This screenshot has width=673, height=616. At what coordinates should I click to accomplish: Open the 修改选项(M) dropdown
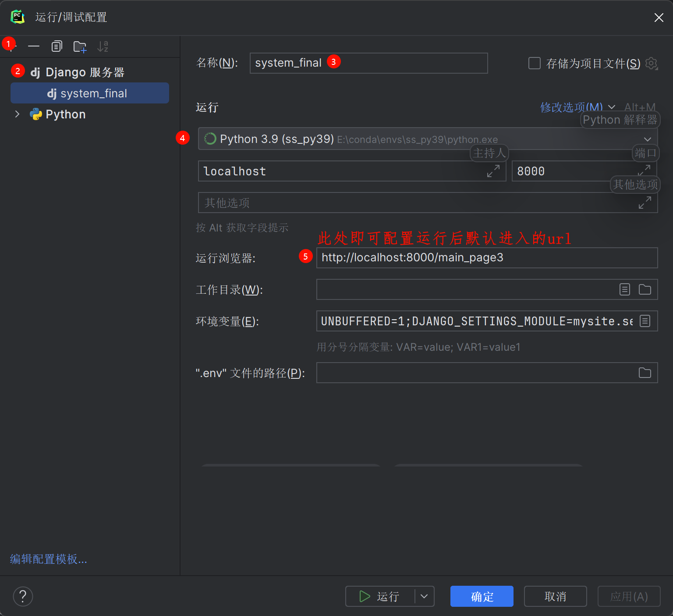tap(572, 107)
